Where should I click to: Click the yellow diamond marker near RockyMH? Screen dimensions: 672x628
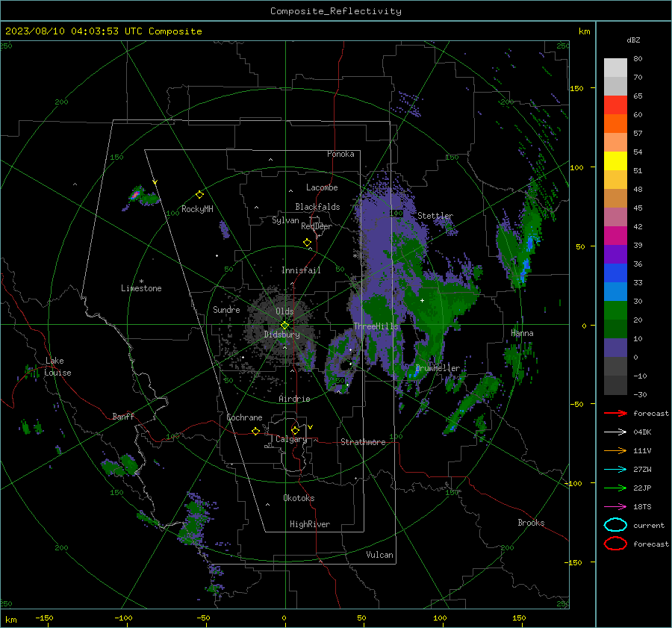(x=199, y=195)
